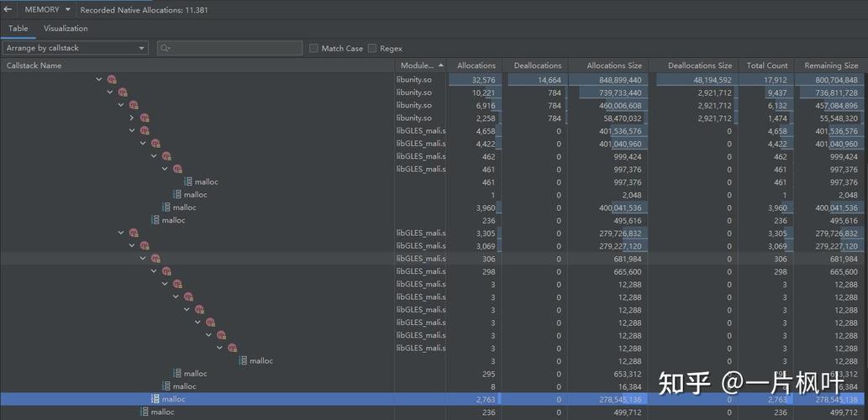Click the malloc stack icon with 499,712 size
Screen dimensions: 868x420
coord(144,412)
